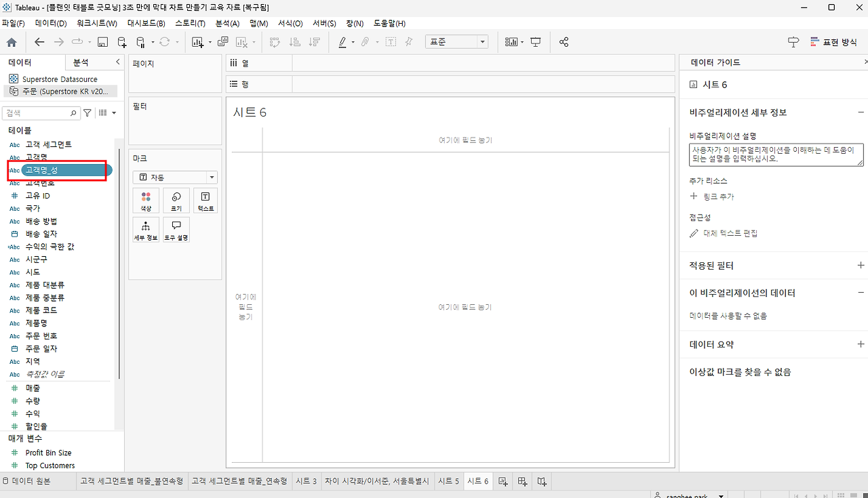The height and width of the screenshot is (498, 868).
Task: Pause auto updates for the data source
Action: click(x=140, y=42)
